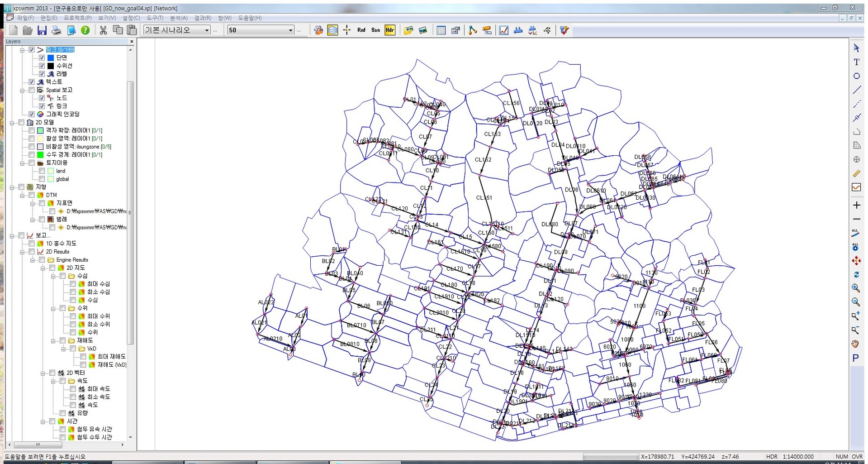The image size is (868, 464).
Task: Select the Text (T) tool
Action: click(x=856, y=62)
